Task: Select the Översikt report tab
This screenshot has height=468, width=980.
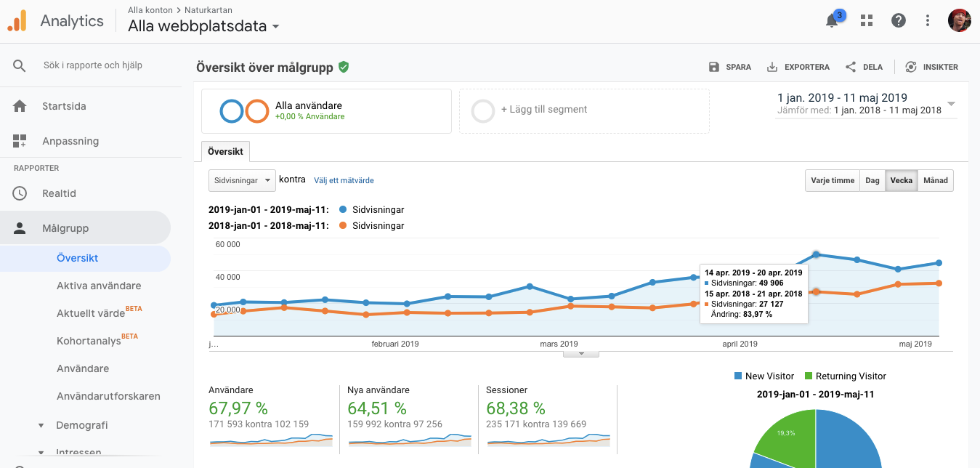Action: click(226, 152)
